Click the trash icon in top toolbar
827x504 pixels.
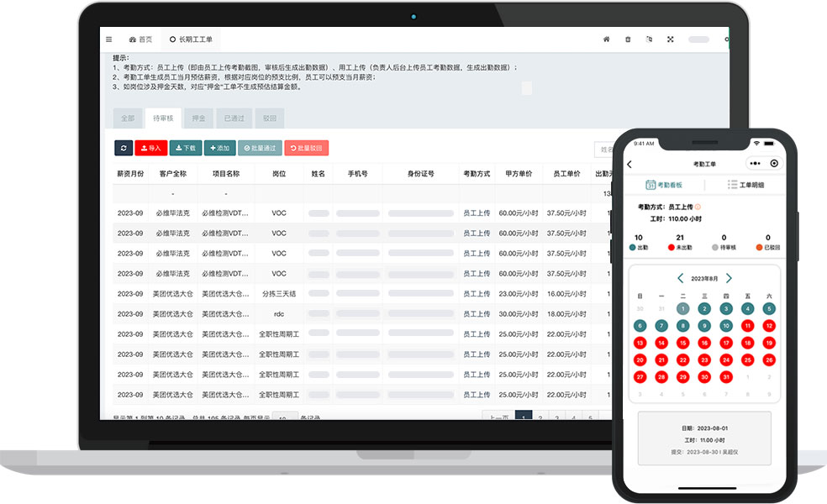click(628, 39)
